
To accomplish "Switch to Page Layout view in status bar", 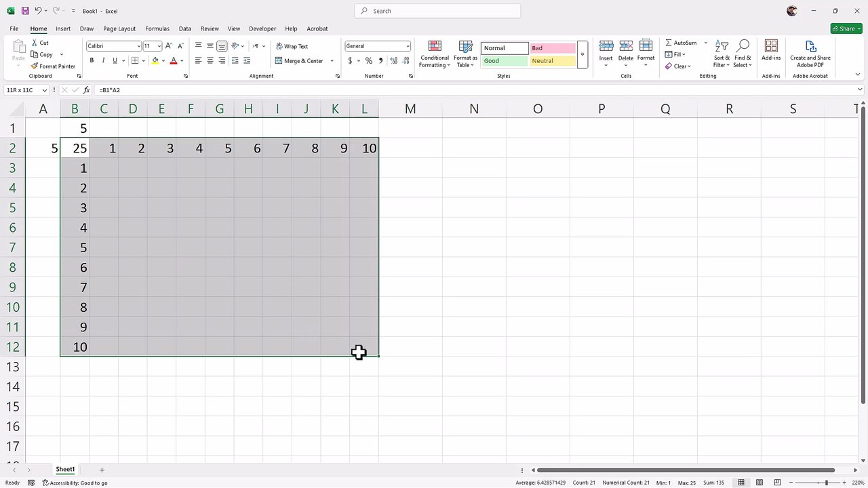I will 758,483.
